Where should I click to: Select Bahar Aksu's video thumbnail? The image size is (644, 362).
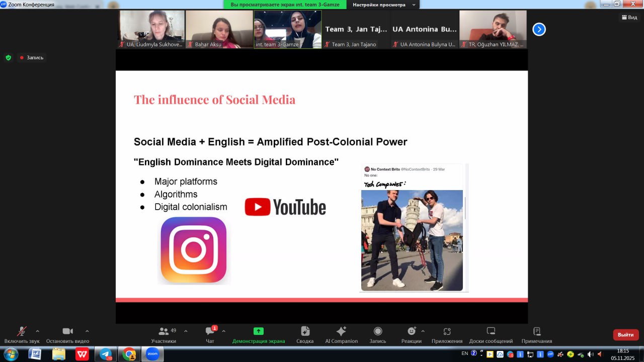[x=219, y=29]
